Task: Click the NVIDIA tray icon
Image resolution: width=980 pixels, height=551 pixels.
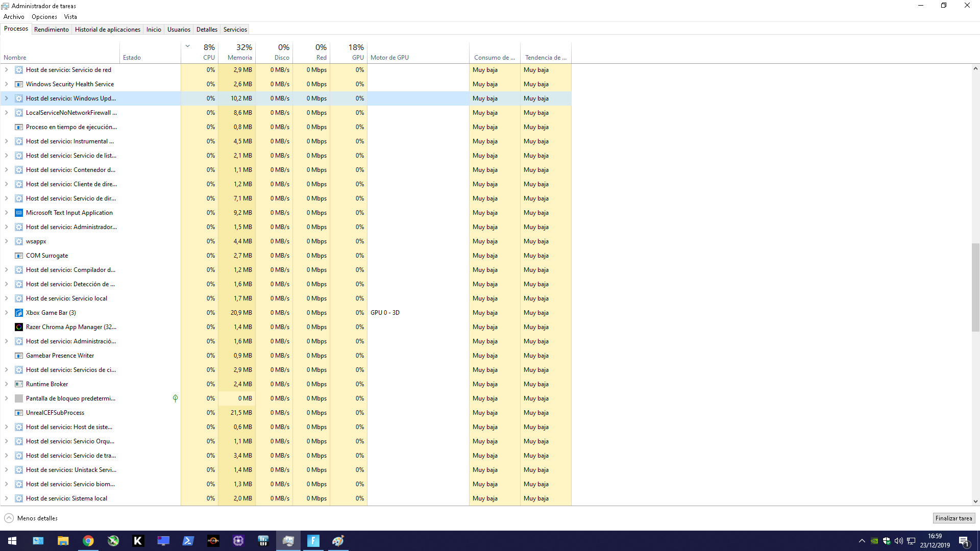Action: [x=874, y=541]
